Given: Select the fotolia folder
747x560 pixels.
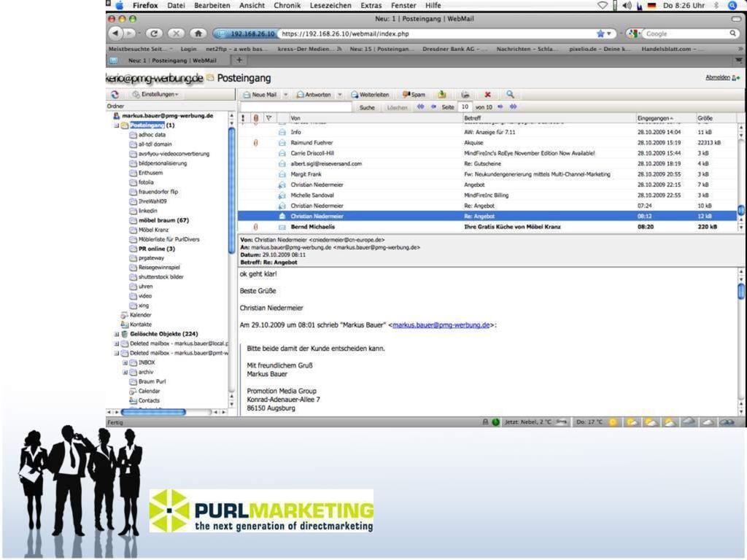Looking at the screenshot, I should (146, 182).
